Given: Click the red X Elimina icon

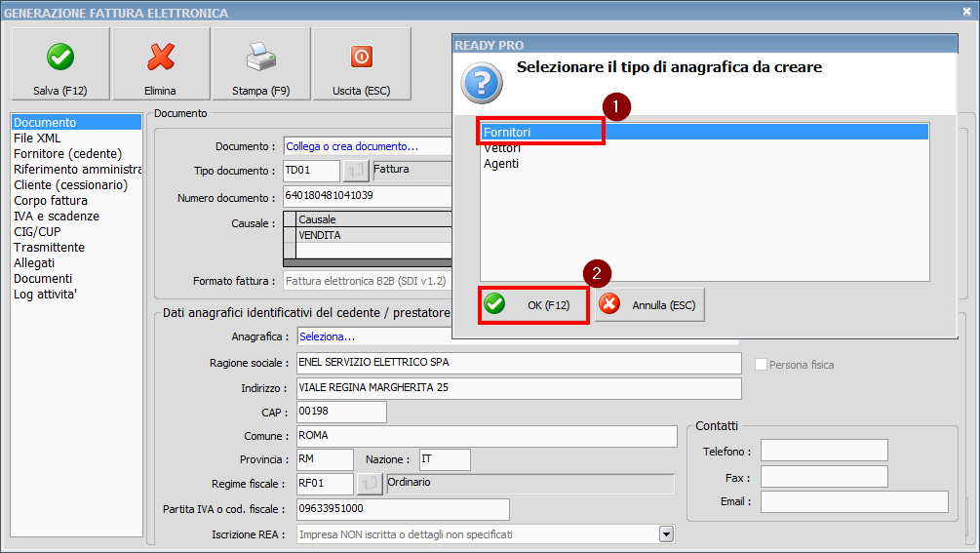Looking at the screenshot, I should (160, 59).
